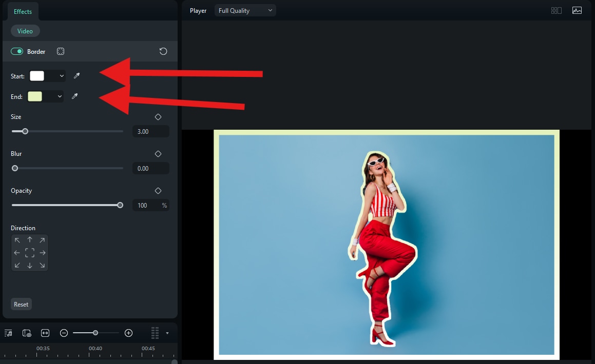Click the Start color white swatch
The image size is (595, 364).
pos(37,76)
